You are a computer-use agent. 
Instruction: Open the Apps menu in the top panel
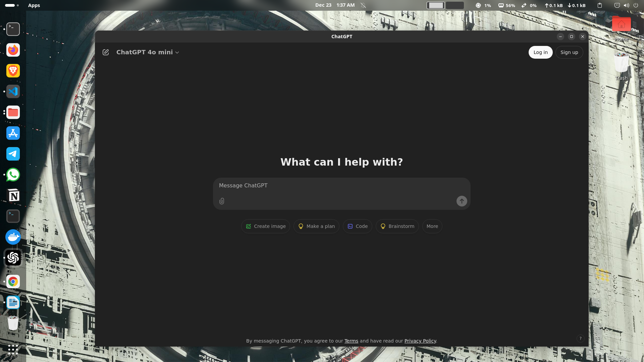[x=34, y=5]
